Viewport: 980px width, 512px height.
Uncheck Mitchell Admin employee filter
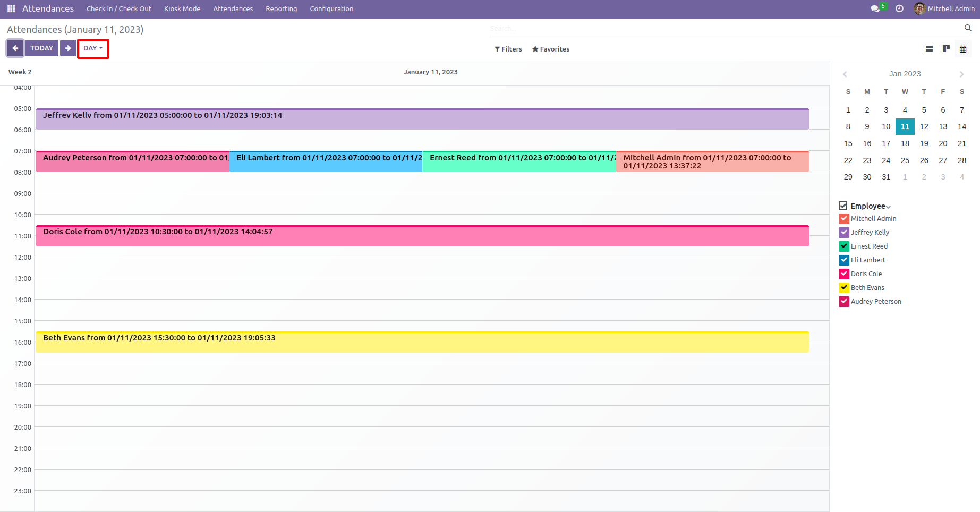click(844, 219)
